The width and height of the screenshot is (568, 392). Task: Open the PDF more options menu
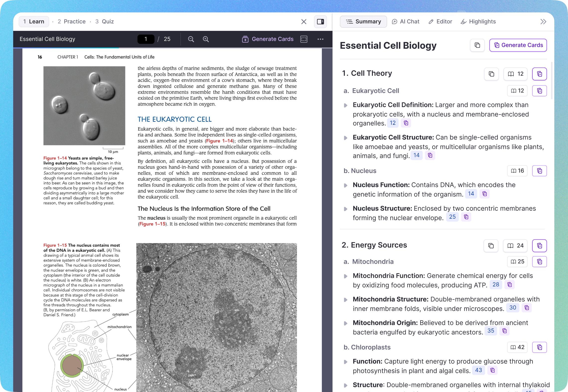click(x=320, y=39)
